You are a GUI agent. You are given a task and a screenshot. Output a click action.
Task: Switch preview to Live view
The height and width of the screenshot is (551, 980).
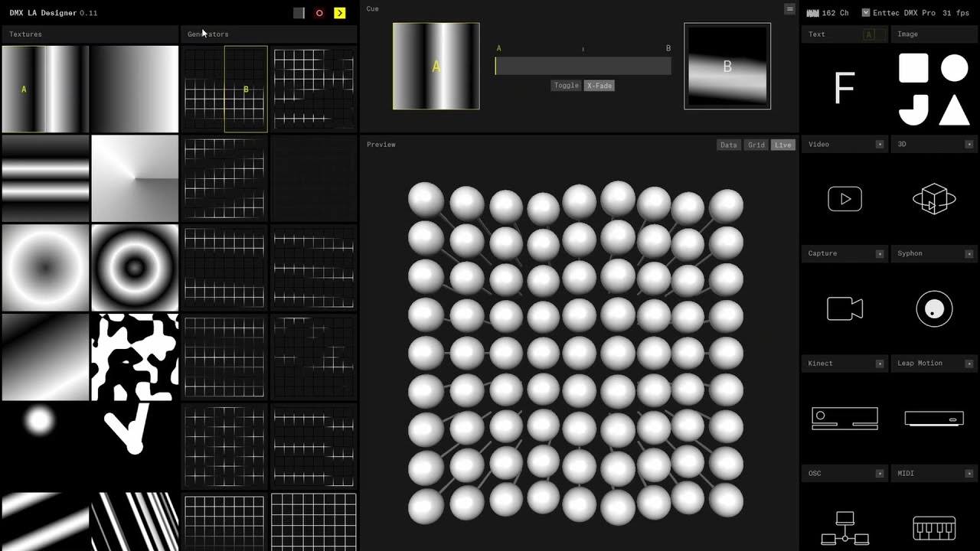782,145
